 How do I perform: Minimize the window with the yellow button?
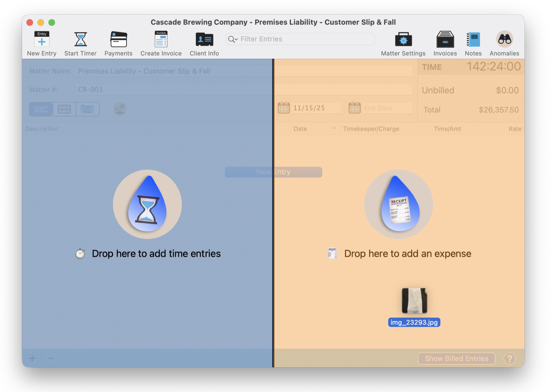click(41, 23)
